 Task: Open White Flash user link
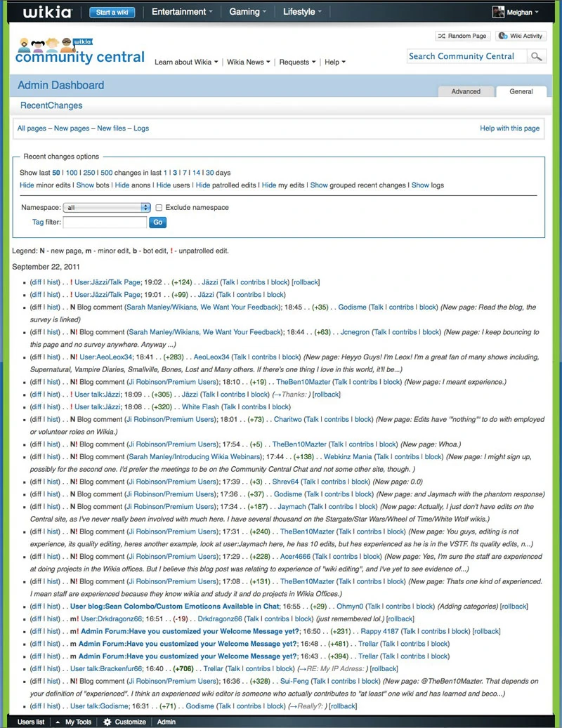(200, 406)
